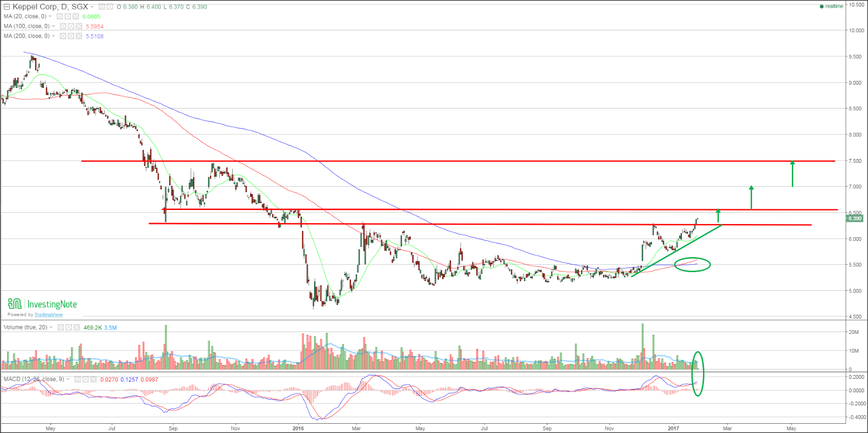This screenshot has width=868, height=433.
Task: Click the MA 100 value 5.5954
Action: (x=95, y=27)
